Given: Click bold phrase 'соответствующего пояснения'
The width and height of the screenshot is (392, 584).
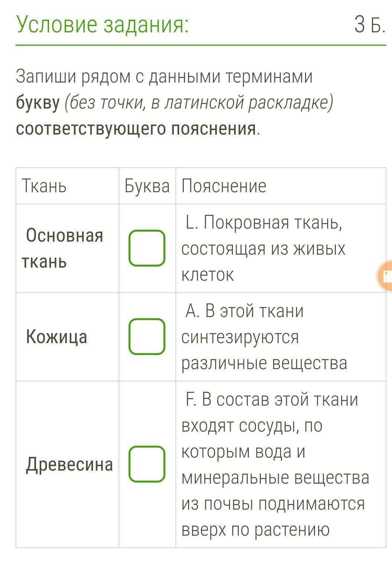Looking at the screenshot, I should (136, 129).
